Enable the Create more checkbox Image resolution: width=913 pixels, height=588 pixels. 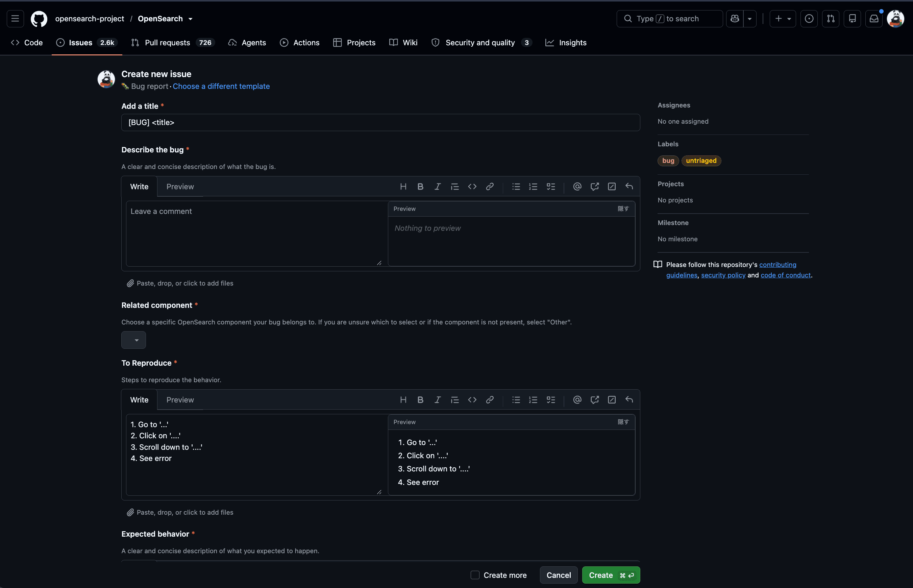click(475, 575)
